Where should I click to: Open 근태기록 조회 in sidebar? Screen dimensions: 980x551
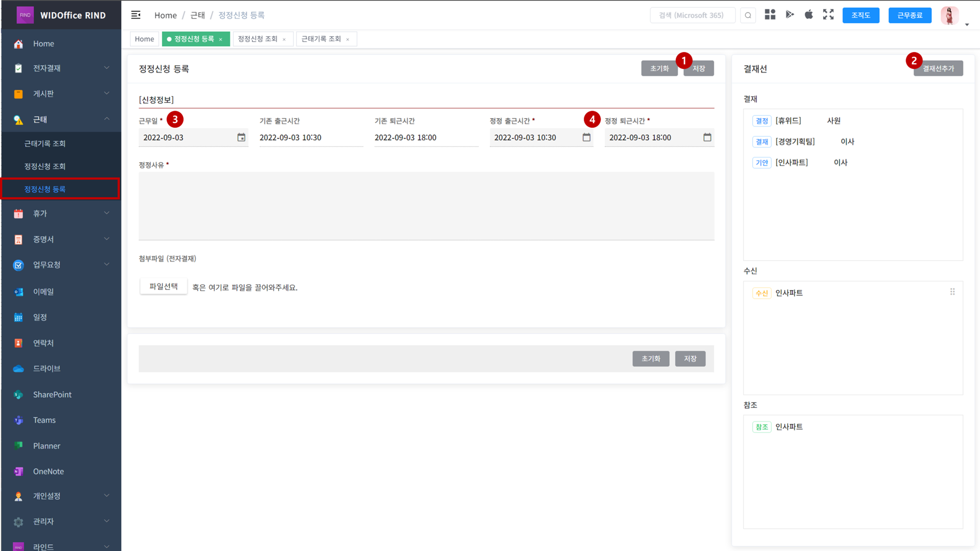point(45,144)
